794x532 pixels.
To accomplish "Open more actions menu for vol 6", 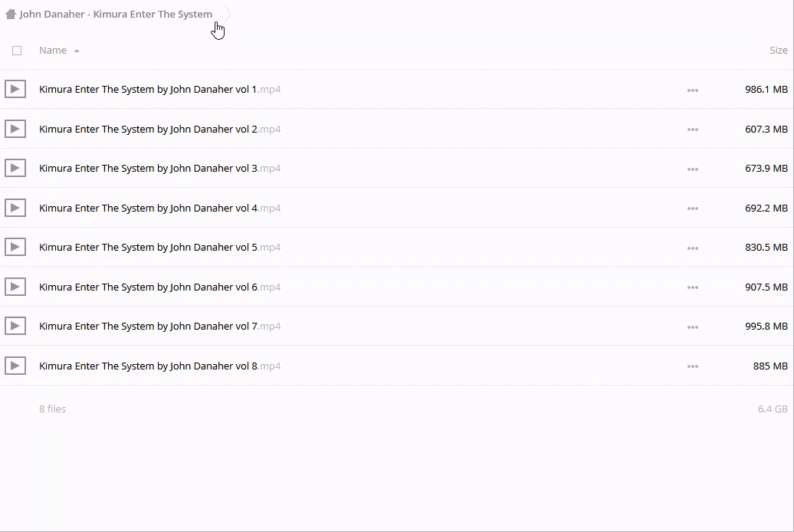I will 692,287.
